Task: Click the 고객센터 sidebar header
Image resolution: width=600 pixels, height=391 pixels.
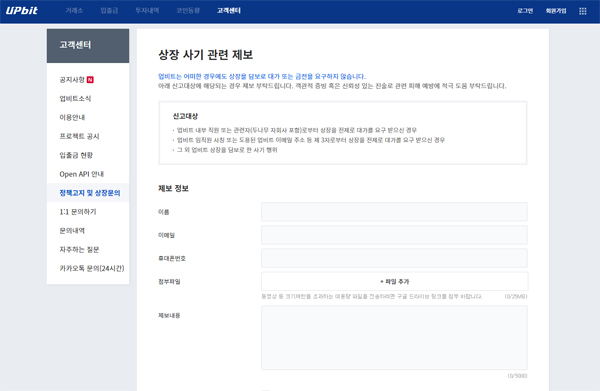Action: click(x=88, y=46)
